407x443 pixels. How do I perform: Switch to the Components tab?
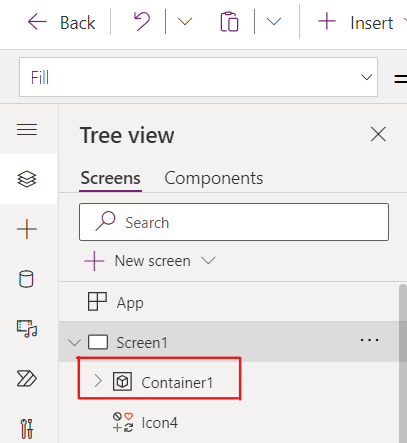(214, 178)
